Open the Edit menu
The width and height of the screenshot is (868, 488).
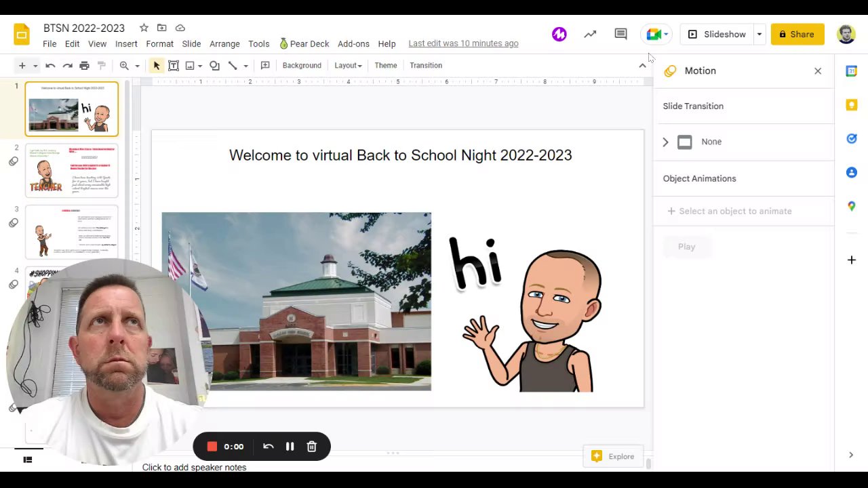pyautogui.click(x=72, y=43)
